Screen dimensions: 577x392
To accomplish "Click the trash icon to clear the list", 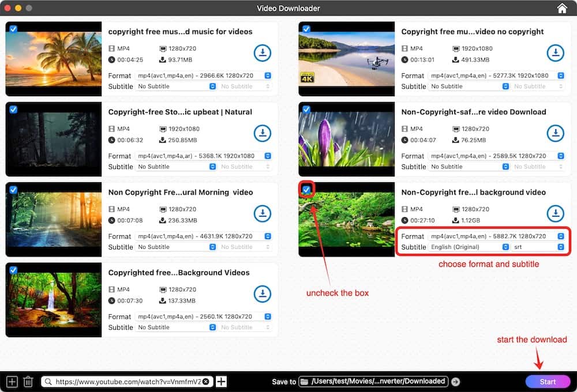I will 28,381.
